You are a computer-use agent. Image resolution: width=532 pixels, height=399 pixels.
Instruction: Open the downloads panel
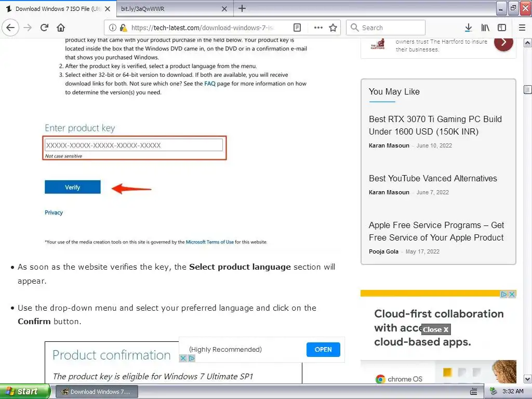tap(468, 28)
